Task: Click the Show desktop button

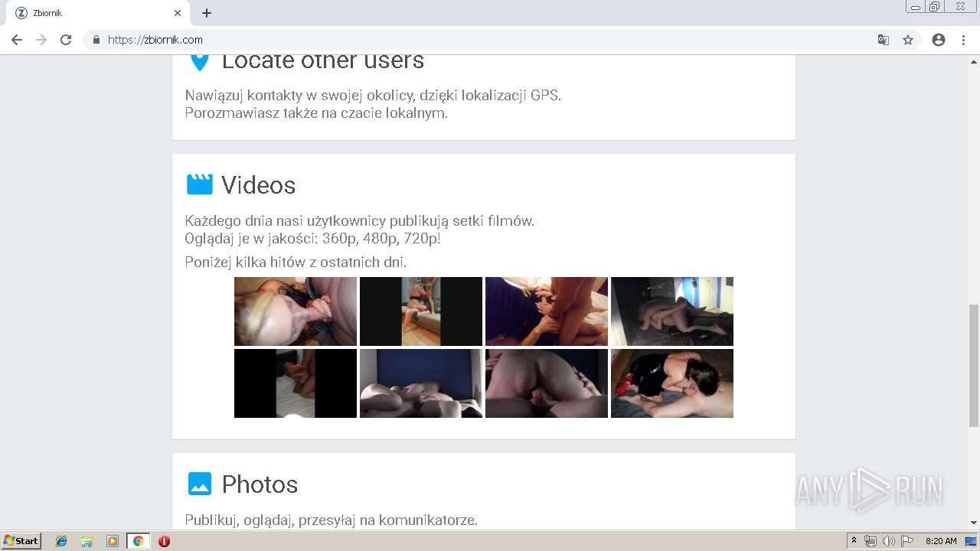Action: click(x=972, y=541)
